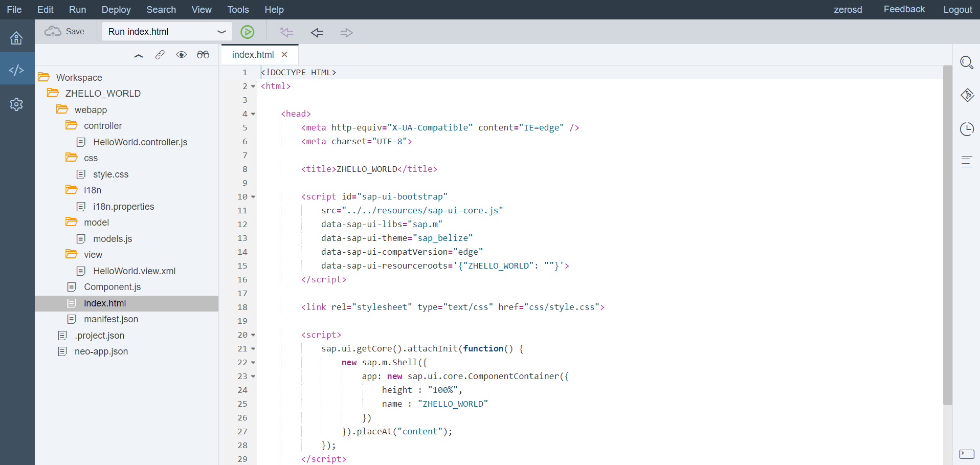The height and width of the screenshot is (465, 980).
Task: Open Preferences gear icon in left sidebar
Action: click(16, 104)
